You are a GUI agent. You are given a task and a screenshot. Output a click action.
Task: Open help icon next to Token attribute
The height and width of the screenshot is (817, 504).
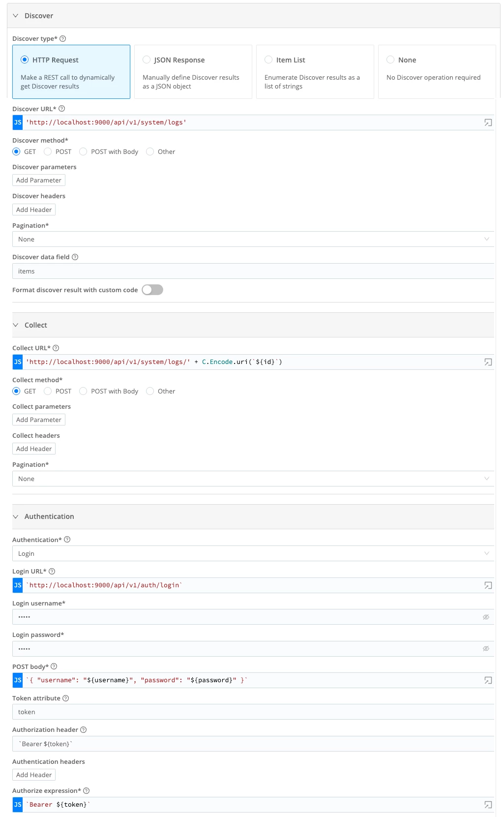(x=66, y=698)
